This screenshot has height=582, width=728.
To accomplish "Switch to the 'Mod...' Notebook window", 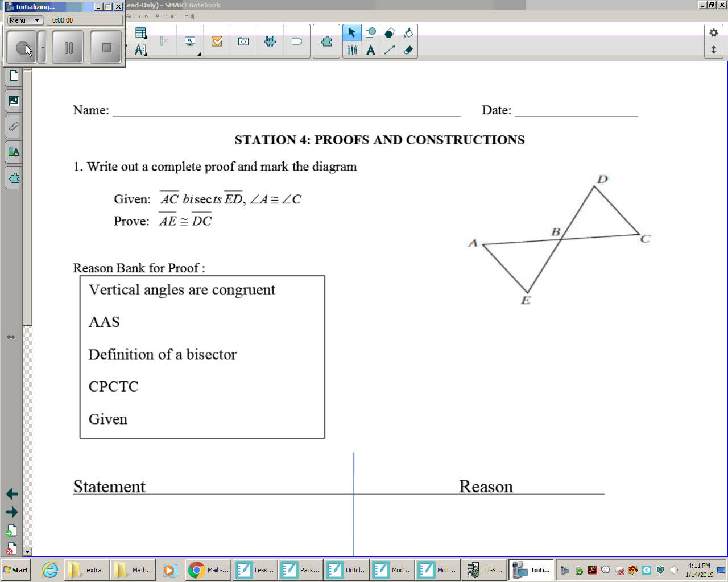I will coord(392,569).
